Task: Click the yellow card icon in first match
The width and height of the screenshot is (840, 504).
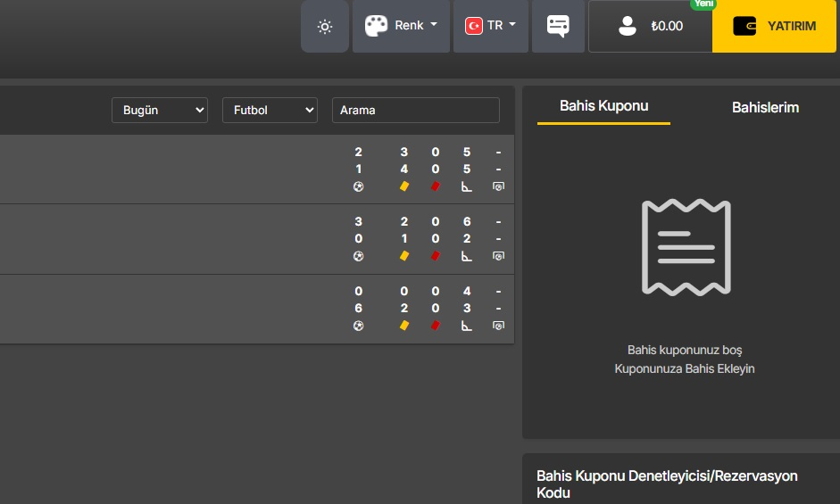Action: click(404, 186)
